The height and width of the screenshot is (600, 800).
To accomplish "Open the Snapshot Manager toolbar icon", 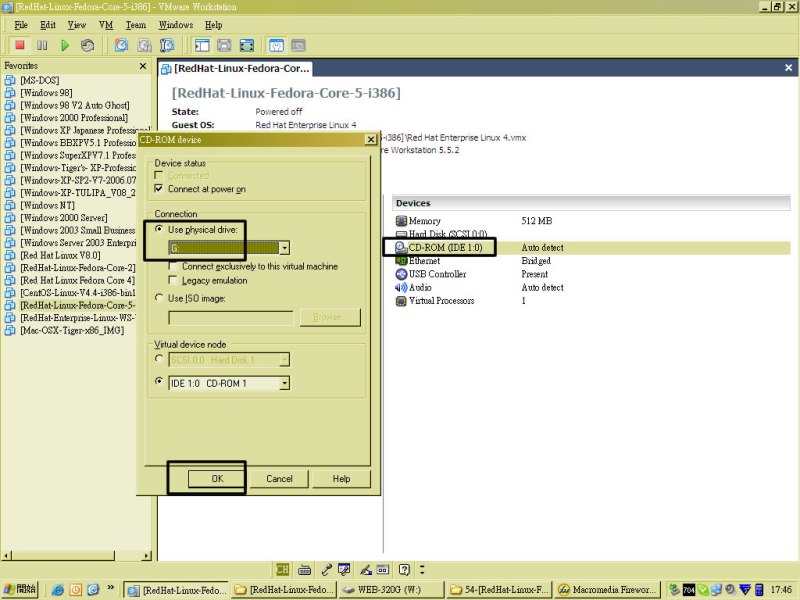I will coord(167,45).
